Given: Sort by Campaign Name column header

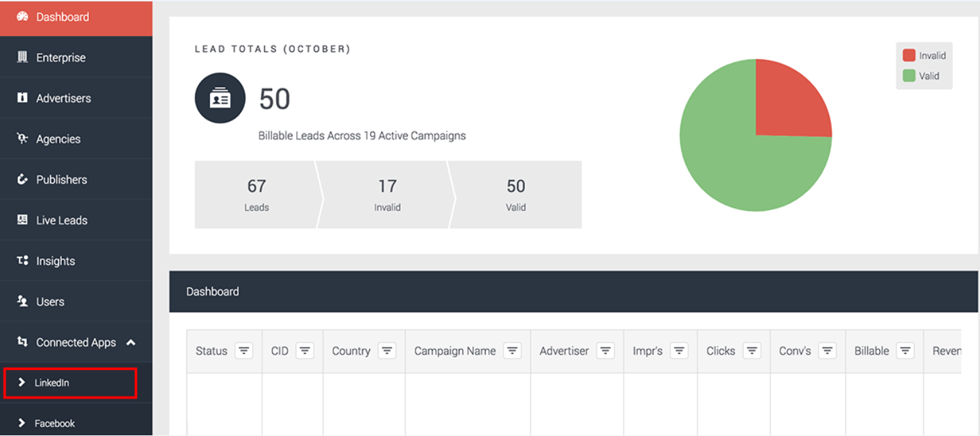Looking at the screenshot, I should pyautogui.click(x=455, y=351).
